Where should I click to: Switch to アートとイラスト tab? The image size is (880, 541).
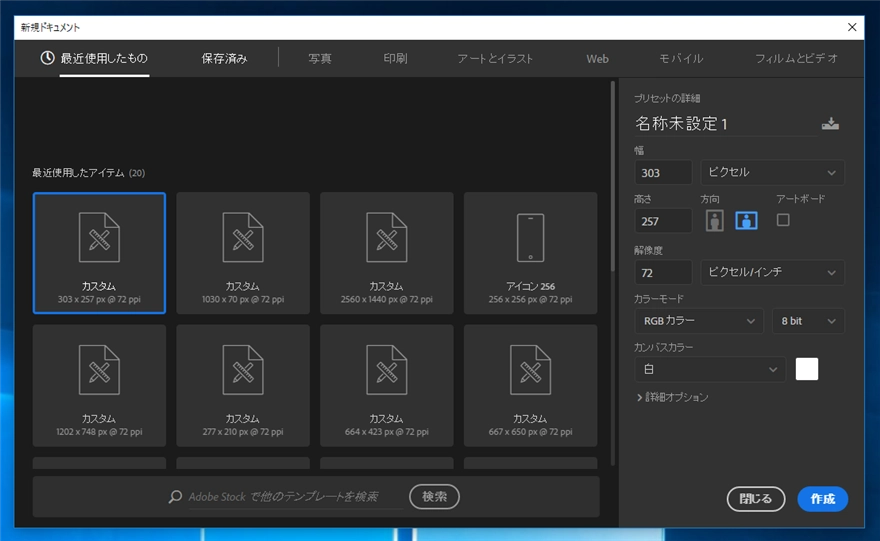pyautogui.click(x=495, y=58)
